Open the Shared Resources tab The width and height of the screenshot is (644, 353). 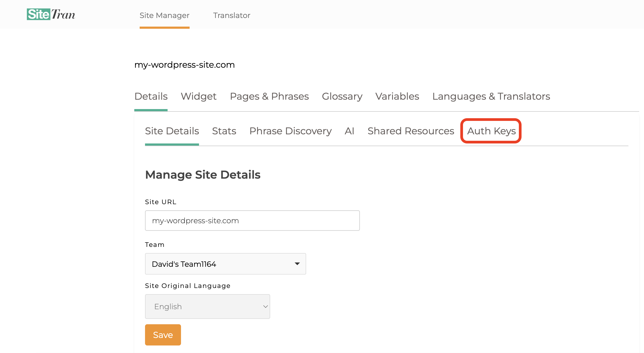coord(410,131)
